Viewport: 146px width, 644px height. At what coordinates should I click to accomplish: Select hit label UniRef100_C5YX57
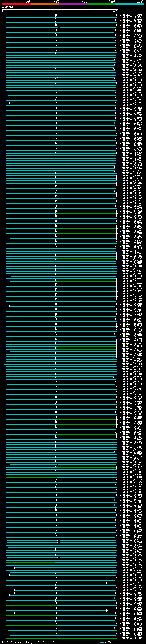[x=131, y=153]
